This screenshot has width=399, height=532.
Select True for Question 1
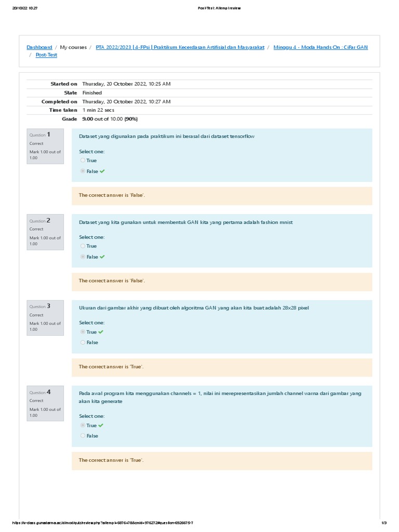click(83, 161)
